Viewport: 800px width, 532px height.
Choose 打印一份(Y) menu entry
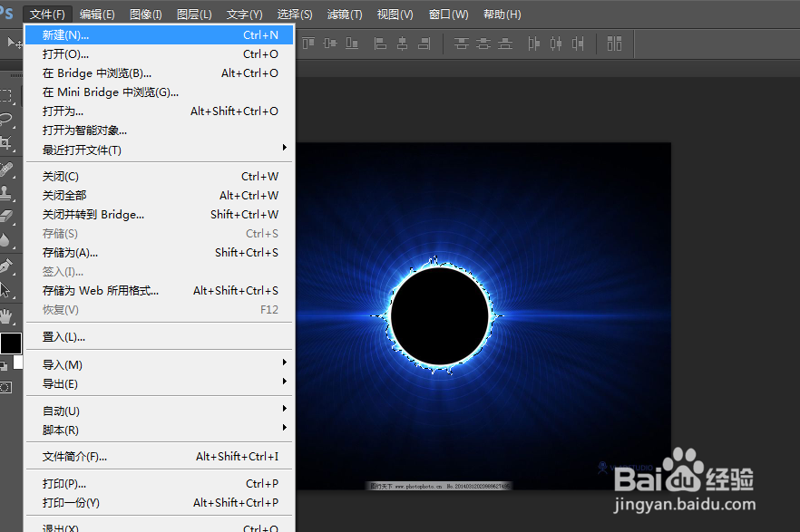click(160, 502)
